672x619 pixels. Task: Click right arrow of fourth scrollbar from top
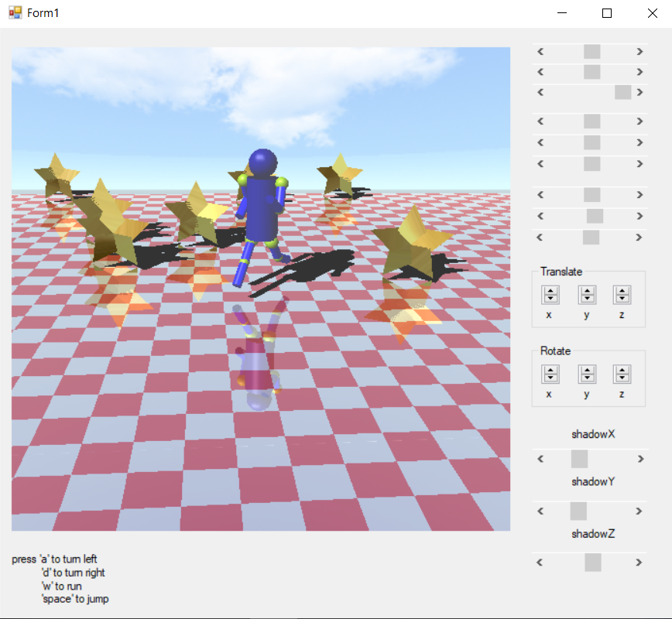639,121
